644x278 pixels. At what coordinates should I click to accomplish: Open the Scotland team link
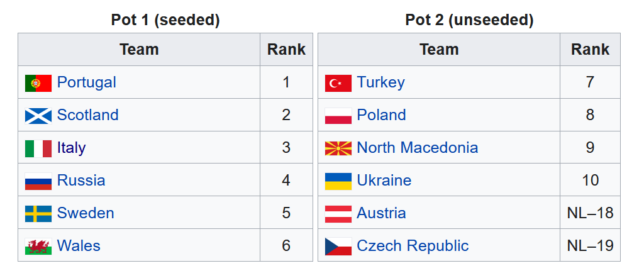[x=87, y=115]
